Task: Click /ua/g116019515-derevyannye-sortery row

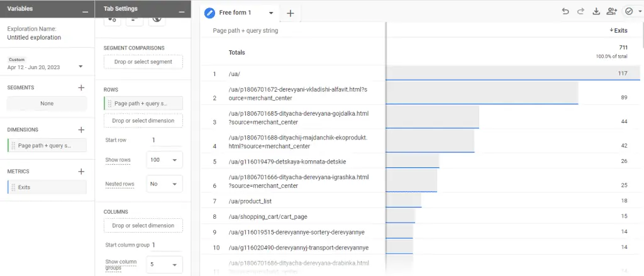Action: point(297,232)
